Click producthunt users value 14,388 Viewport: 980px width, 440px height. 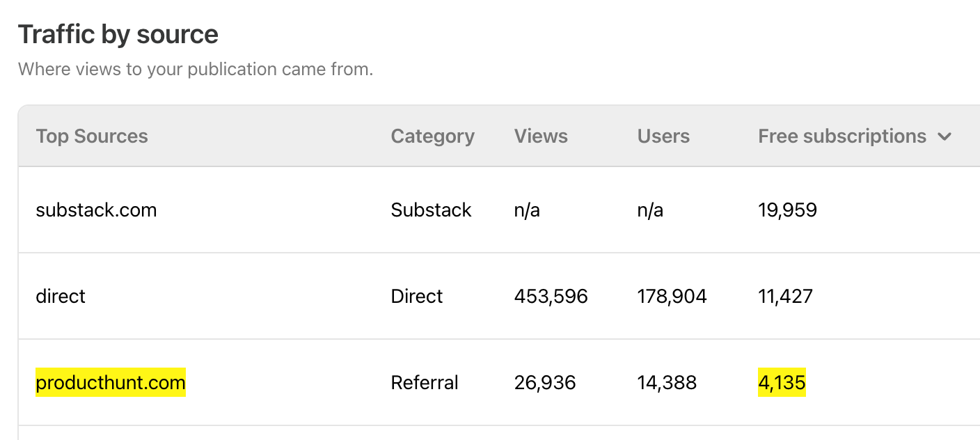click(x=667, y=383)
